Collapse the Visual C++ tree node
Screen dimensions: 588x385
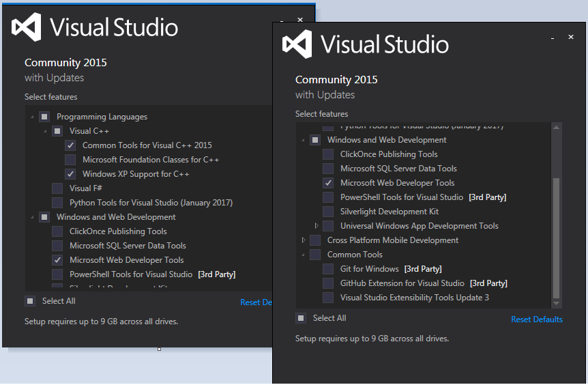45,131
